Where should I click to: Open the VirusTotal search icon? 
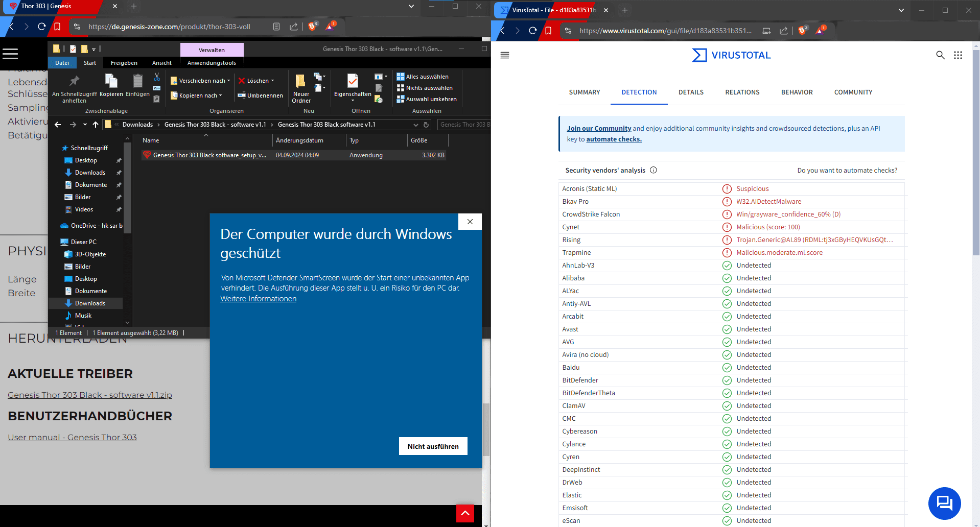pyautogui.click(x=940, y=55)
